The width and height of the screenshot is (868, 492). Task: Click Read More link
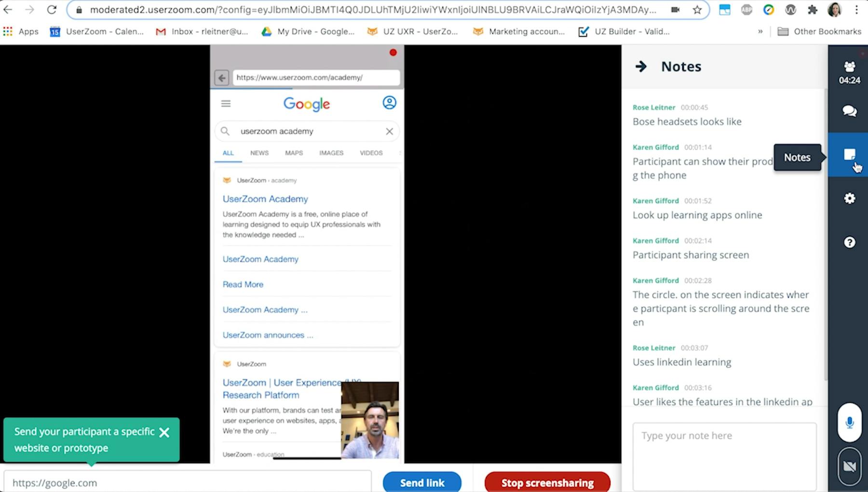[x=243, y=284]
